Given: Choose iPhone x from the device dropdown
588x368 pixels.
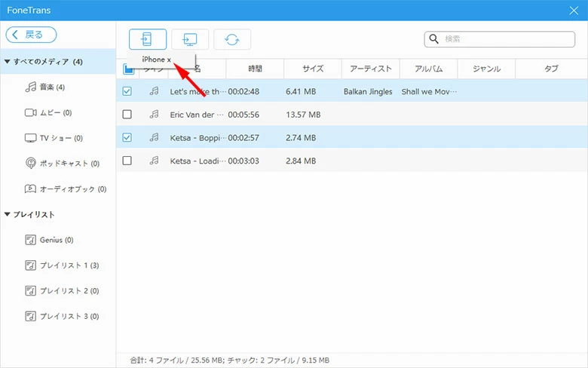Looking at the screenshot, I should pos(157,60).
